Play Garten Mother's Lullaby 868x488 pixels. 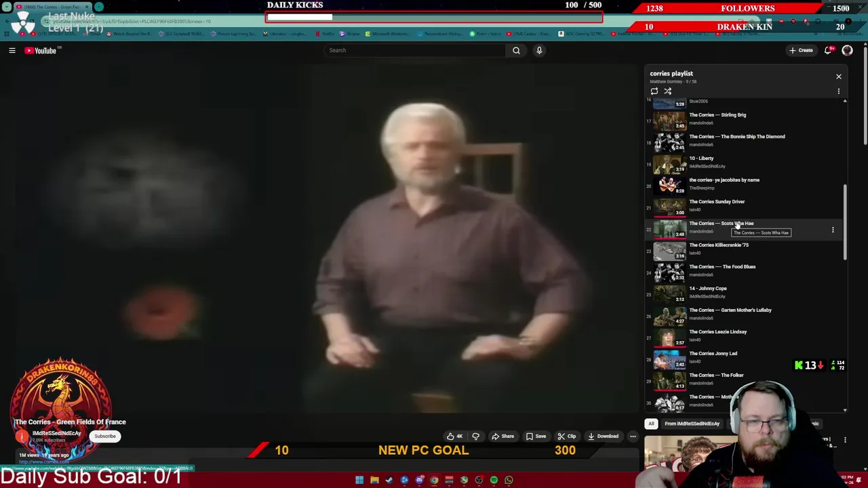point(730,310)
